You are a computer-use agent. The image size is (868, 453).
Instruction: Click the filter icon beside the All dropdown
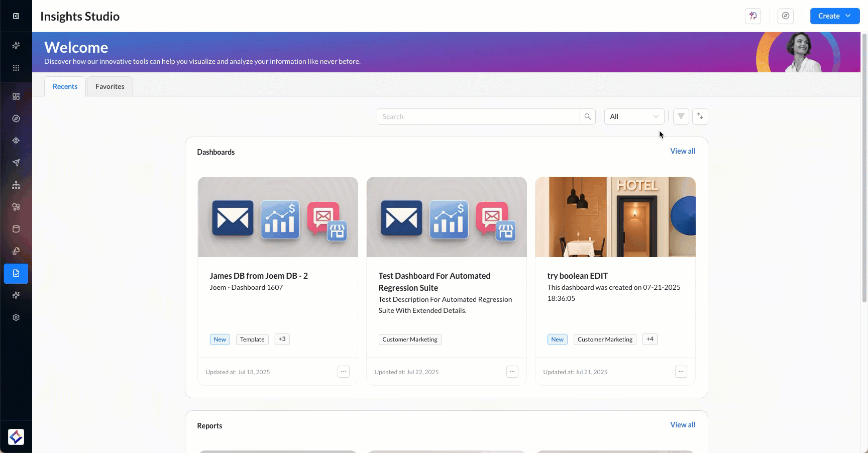[x=681, y=117]
